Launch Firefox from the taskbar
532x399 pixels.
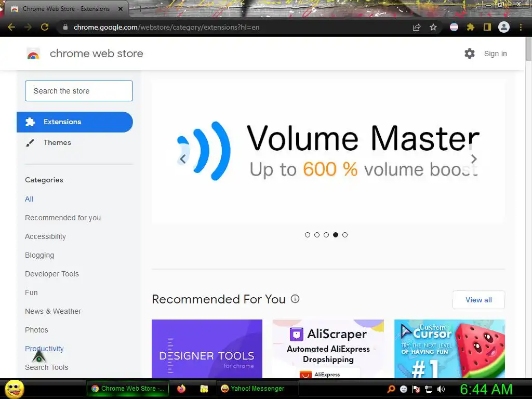click(x=181, y=389)
